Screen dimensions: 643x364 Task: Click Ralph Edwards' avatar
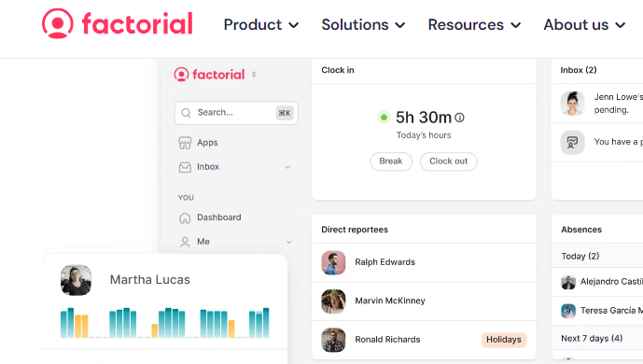333,263
